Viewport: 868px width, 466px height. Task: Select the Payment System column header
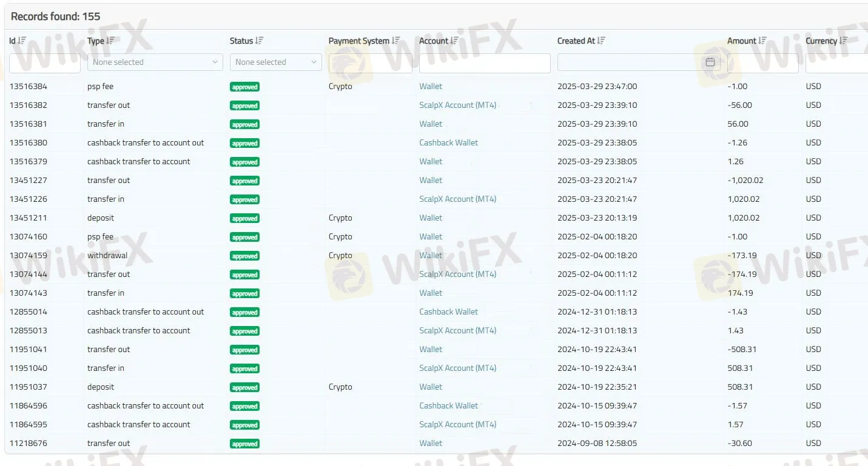point(359,41)
